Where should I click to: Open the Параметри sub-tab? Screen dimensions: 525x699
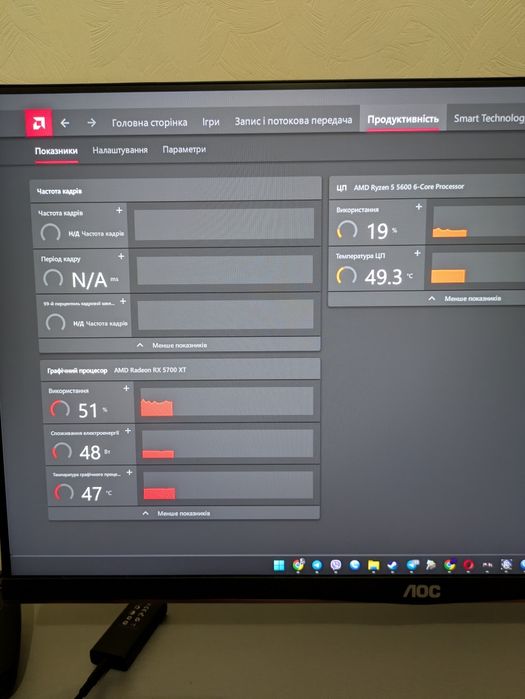(x=184, y=149)
